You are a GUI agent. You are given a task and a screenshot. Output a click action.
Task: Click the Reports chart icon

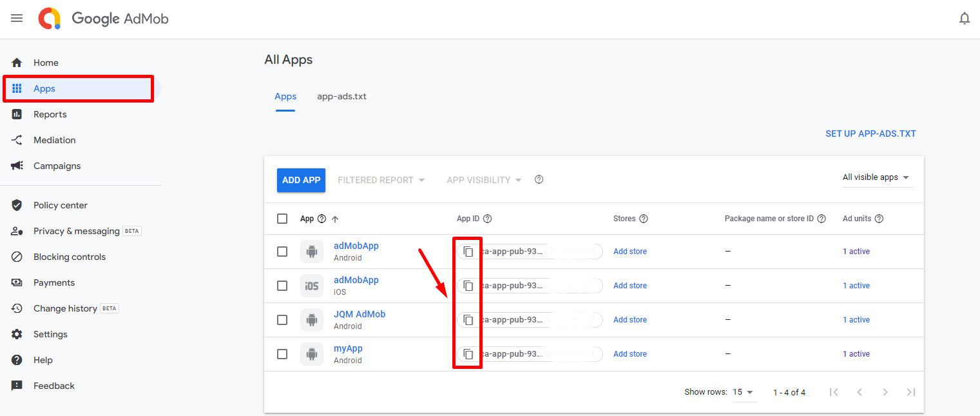pos(17,114)
